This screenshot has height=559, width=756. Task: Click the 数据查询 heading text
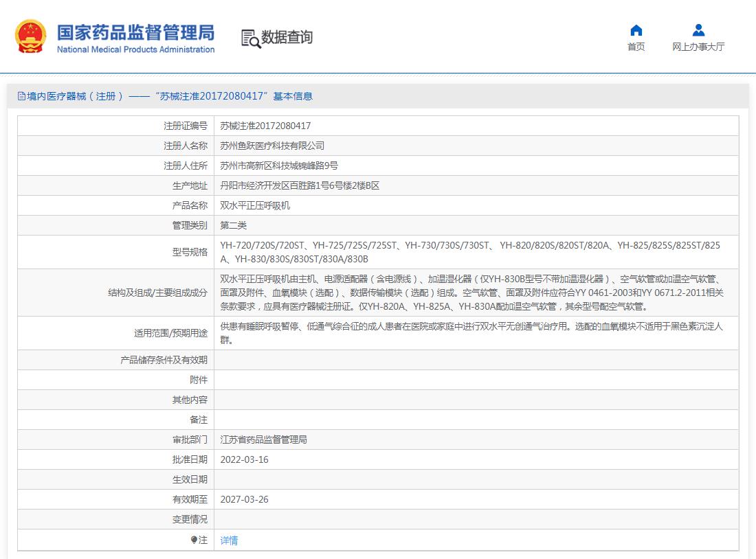pyautogui.click(x=287, y=37)
